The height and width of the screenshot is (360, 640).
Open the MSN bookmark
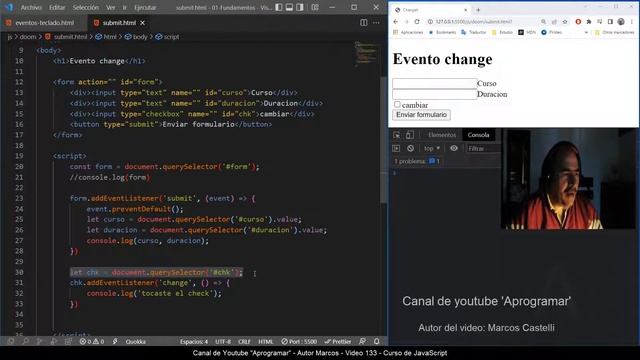coord(527,32)
